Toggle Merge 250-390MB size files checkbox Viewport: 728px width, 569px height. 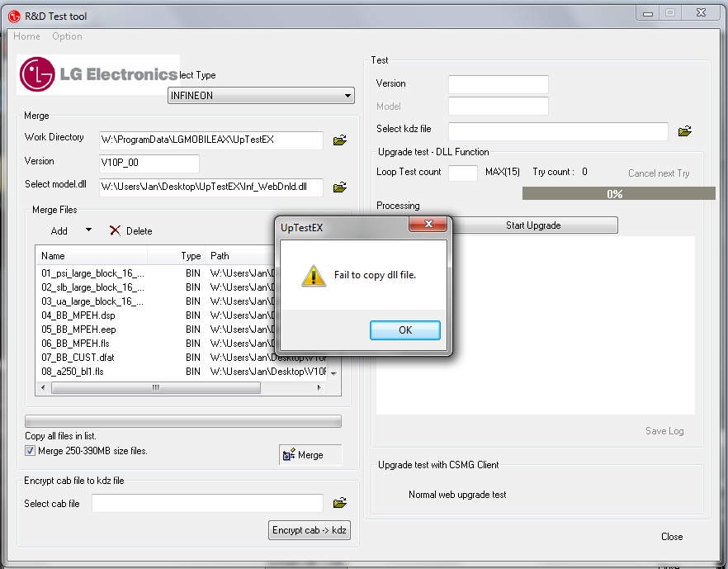coord(31,451)
